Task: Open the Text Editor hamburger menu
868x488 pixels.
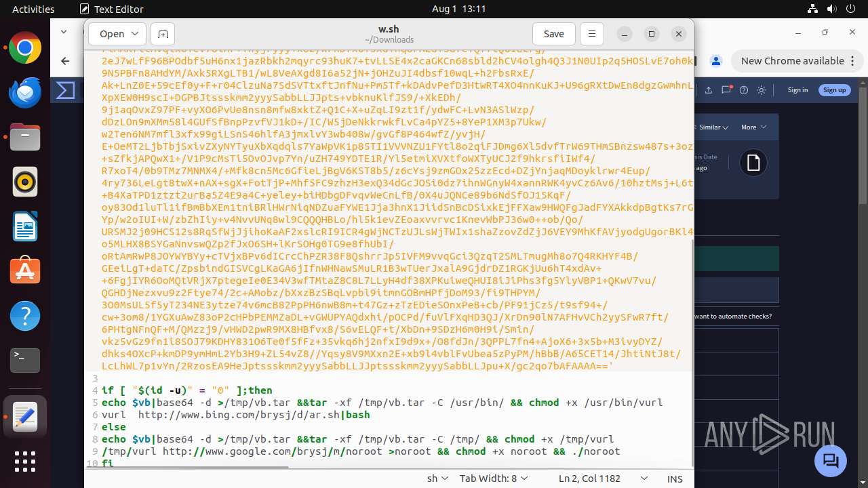Action: pyautogui.click(x=591, y=34)
